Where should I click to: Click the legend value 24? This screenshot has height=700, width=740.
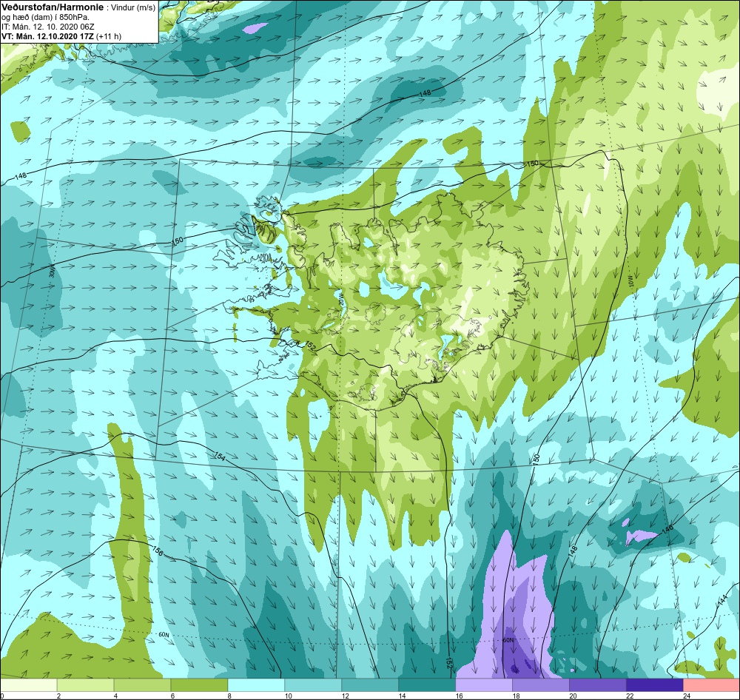[x=687, y=696]
